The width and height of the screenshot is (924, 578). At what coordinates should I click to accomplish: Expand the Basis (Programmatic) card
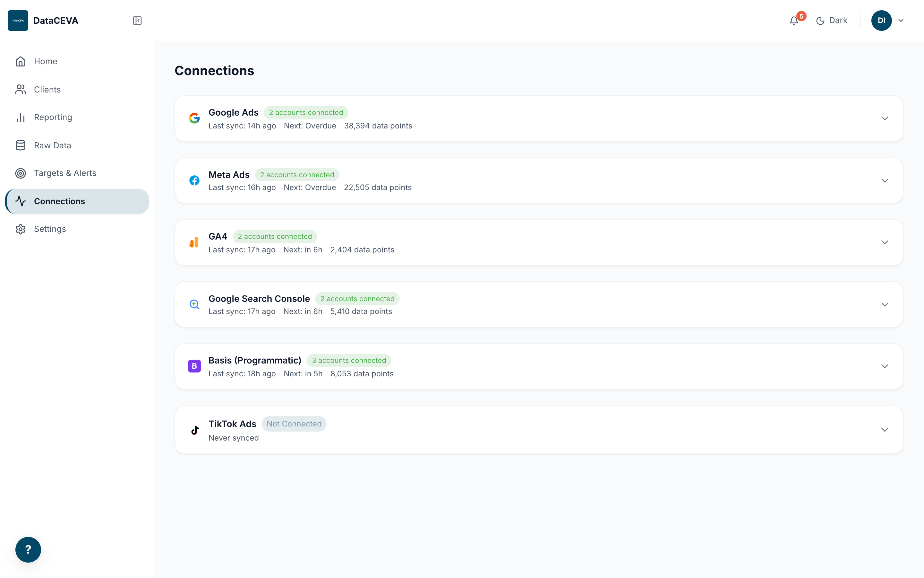885,366
